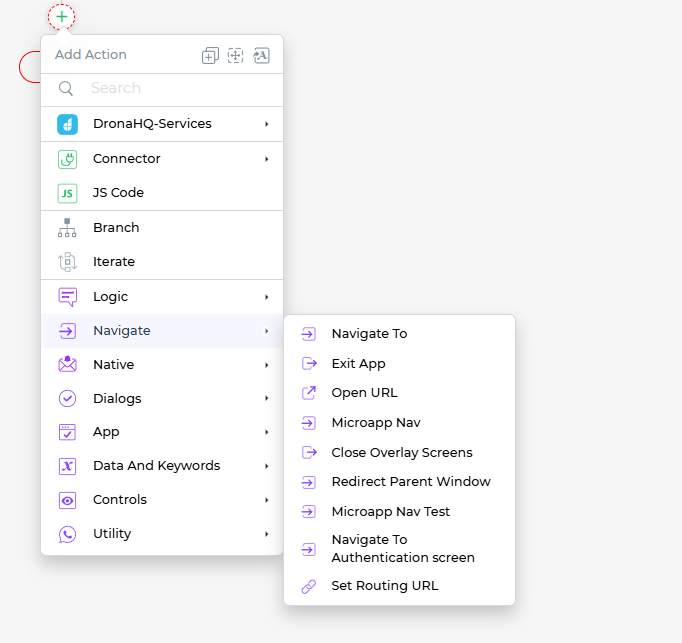Choose Close Overlay Screens
Viewport: 682px width, 643px height.
[399, 452]
